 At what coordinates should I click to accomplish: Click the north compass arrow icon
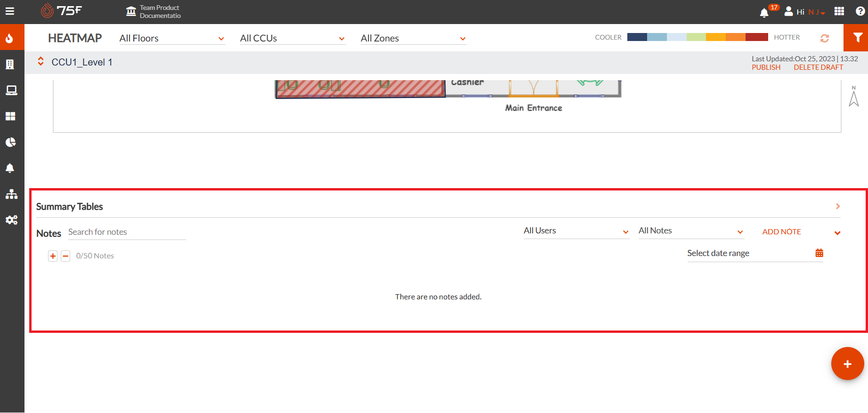[x=853, y=97]
